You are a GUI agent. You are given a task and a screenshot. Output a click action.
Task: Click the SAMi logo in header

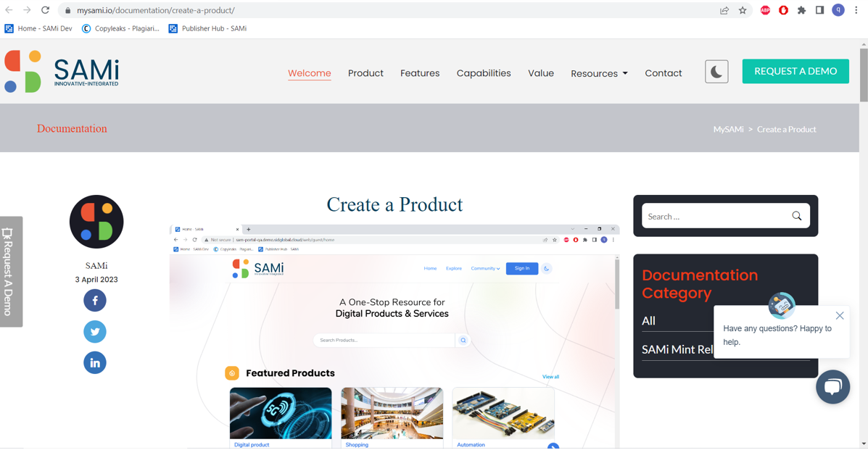coord(62,72)
